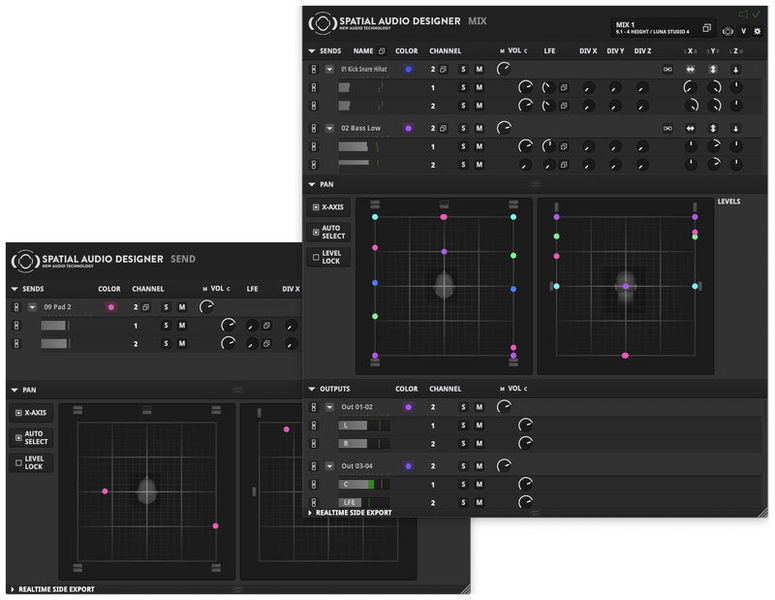Select the Out 01-02 output name
The image size is (775, 600).
pos(357,407)
